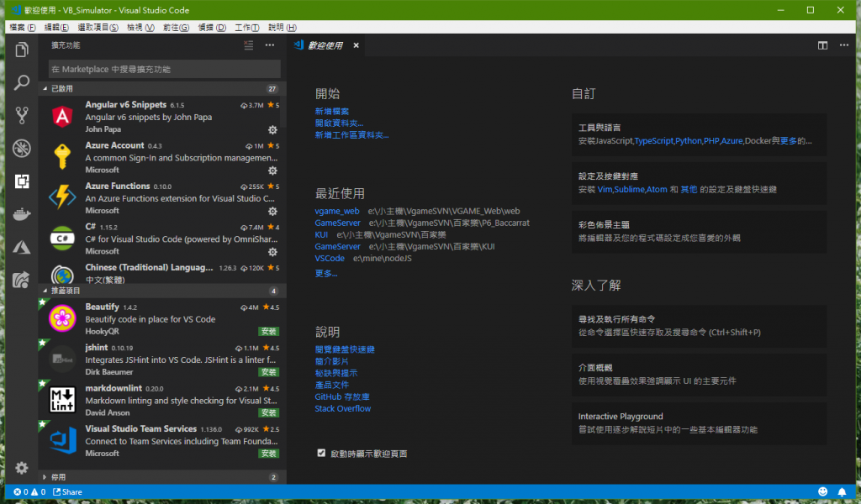Open the editor more actions menu
Image resolution: width=861 pixels, height=504 pixels.
pos(844,45)
